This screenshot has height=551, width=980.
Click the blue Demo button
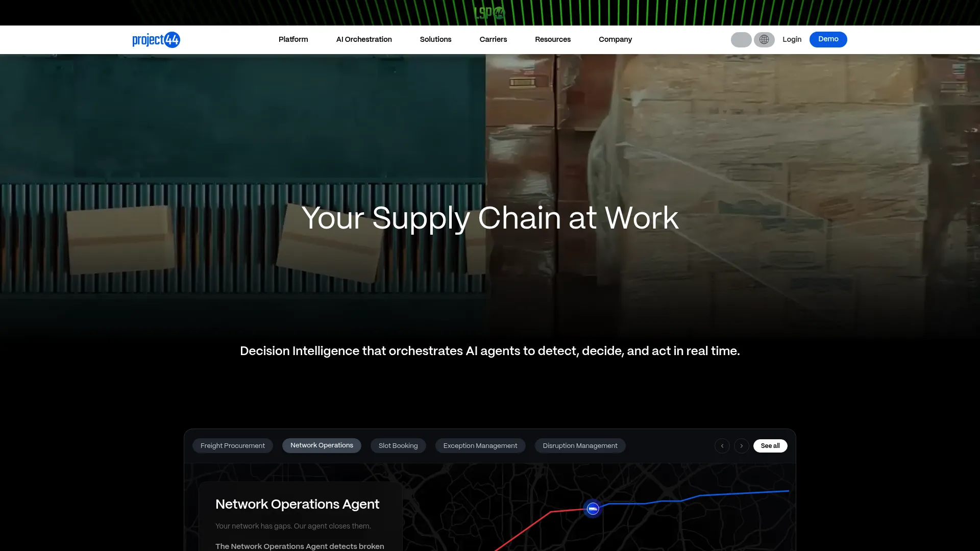pyautogui.click(x=828, y=39)
